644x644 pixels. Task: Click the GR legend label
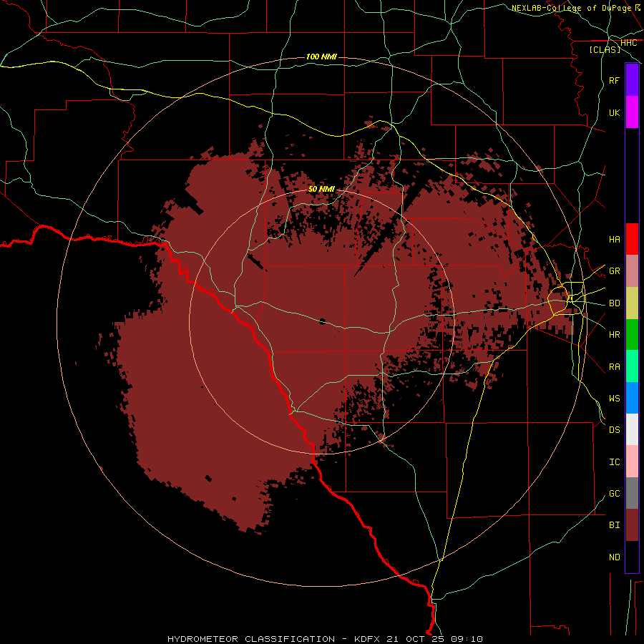point(614,271)
